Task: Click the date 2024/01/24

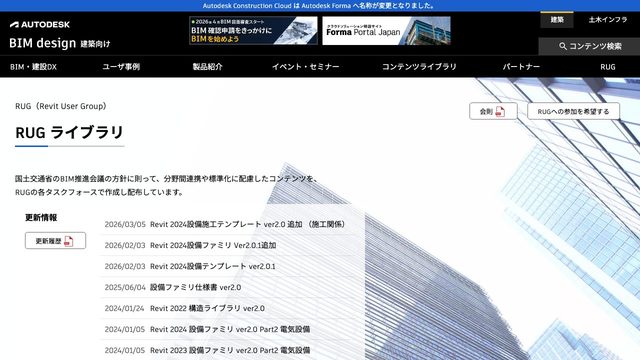Action: [x=124, y=308]
